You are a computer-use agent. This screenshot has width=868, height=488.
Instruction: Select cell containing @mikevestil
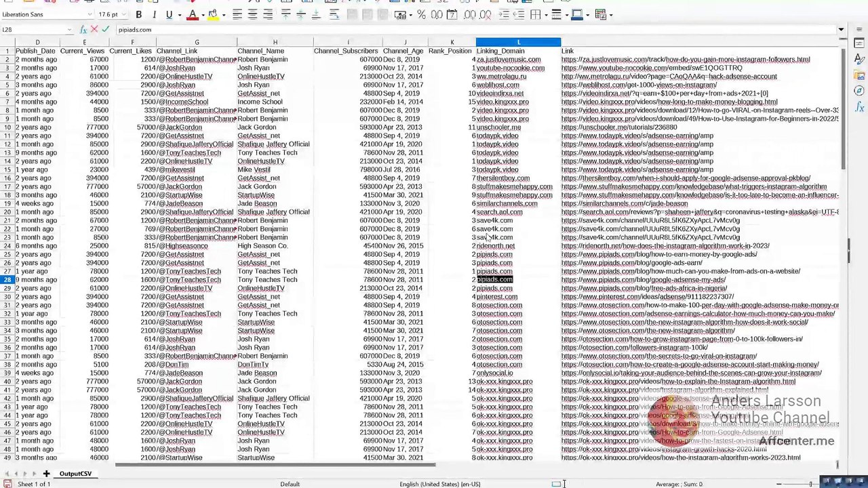(x=196, y=169)
